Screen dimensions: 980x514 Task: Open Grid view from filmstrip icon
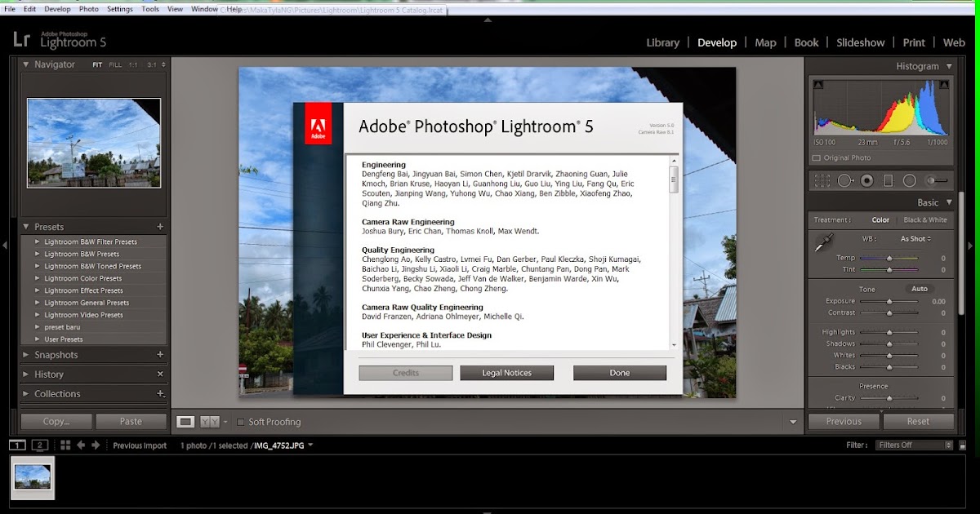65,445
